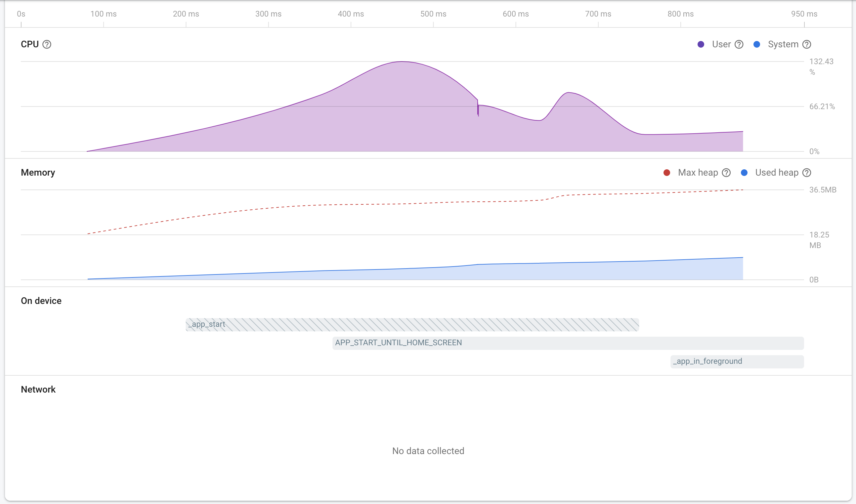
Task: Select the _app_start trace bar
Action: click(x=412, y=325)
